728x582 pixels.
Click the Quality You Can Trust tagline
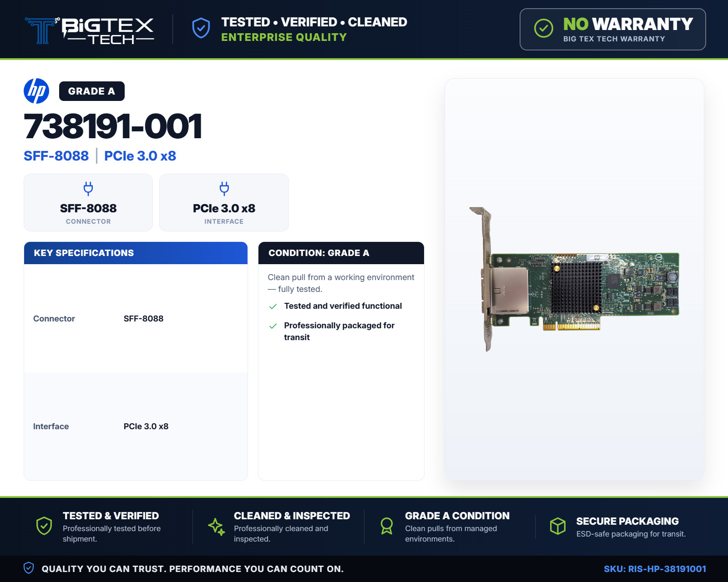(192, 569)
